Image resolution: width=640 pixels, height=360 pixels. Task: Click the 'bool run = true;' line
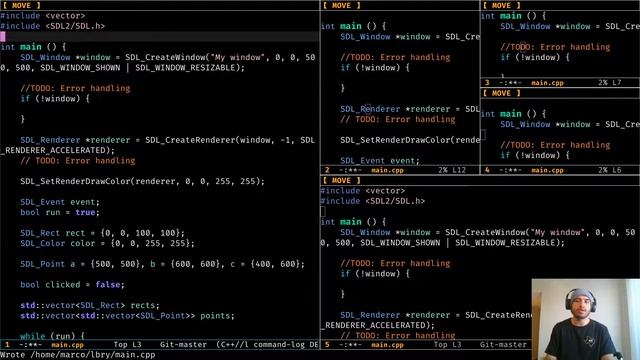click(x=60, y=212)
